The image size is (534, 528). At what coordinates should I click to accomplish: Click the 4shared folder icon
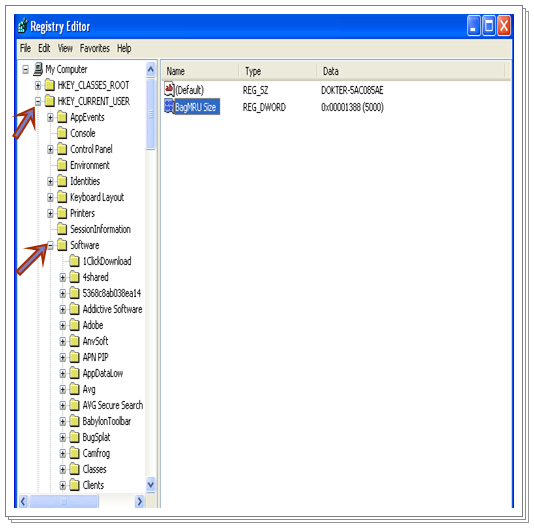[75, 277]
